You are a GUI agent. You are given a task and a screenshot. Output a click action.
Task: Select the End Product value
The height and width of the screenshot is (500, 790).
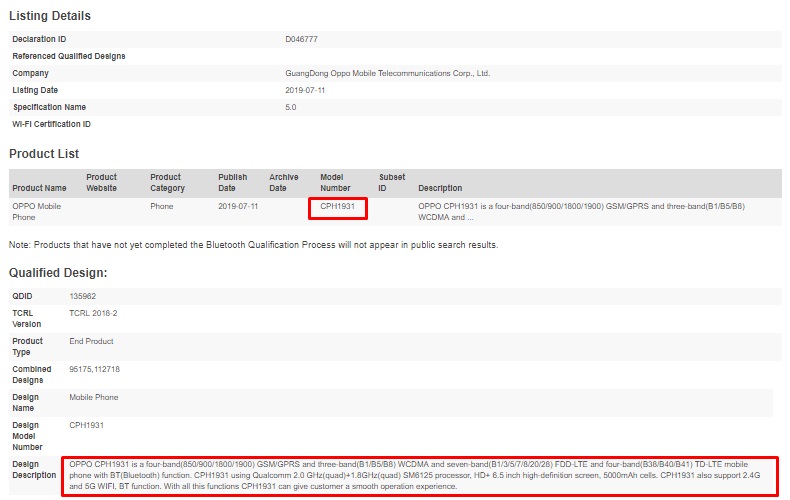pyautogui.click(x=91, y=341)
